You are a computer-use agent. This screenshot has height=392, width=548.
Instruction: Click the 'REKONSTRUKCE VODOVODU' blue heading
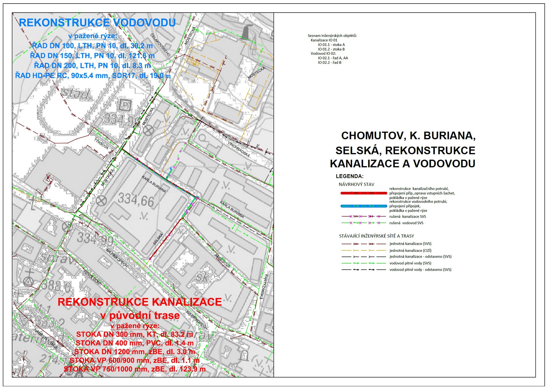(x=97, y=23)
